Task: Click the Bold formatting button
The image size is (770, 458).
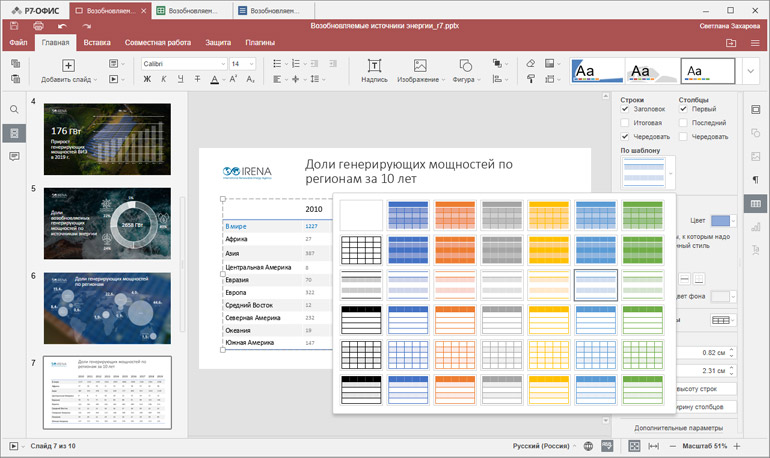Action: pos(147,79)
